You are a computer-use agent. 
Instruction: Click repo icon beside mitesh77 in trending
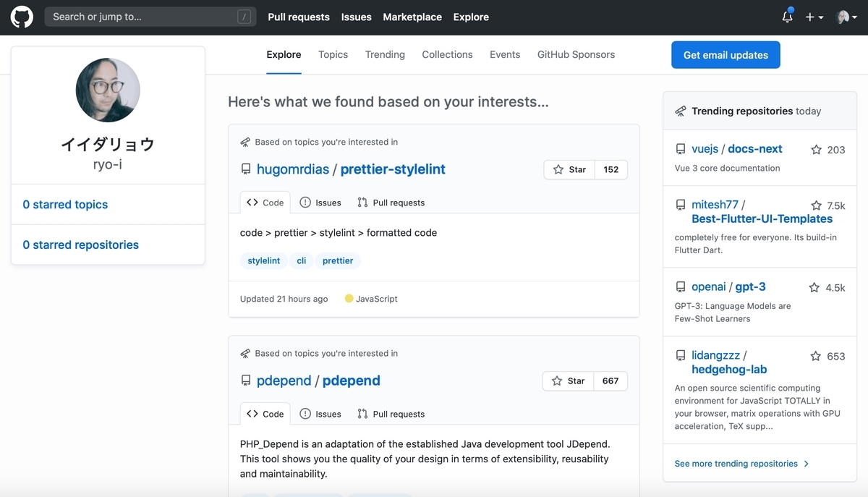681,205
